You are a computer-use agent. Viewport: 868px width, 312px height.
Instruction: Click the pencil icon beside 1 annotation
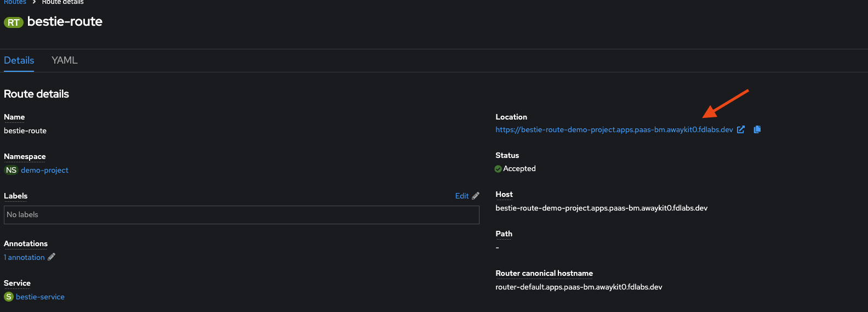tap(52, 257)
